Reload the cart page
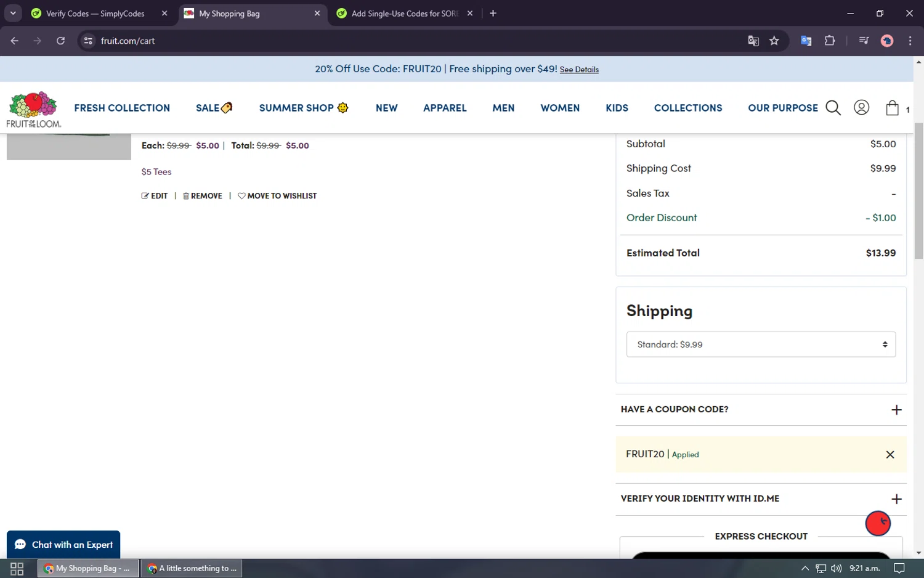The width and height of the screenshot is (924, 578). click(x=60, y=41)
